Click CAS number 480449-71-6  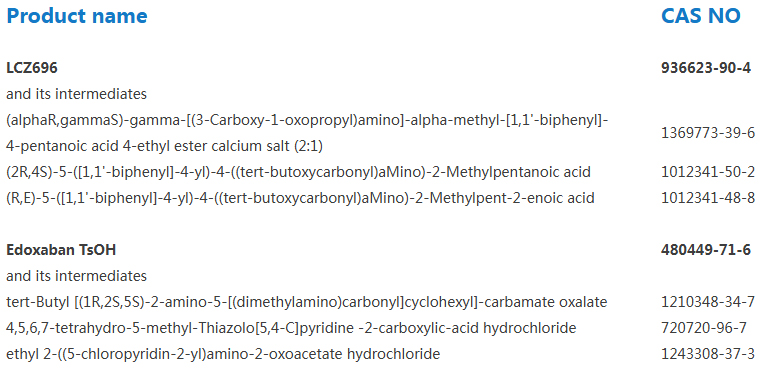coord(706,250)
